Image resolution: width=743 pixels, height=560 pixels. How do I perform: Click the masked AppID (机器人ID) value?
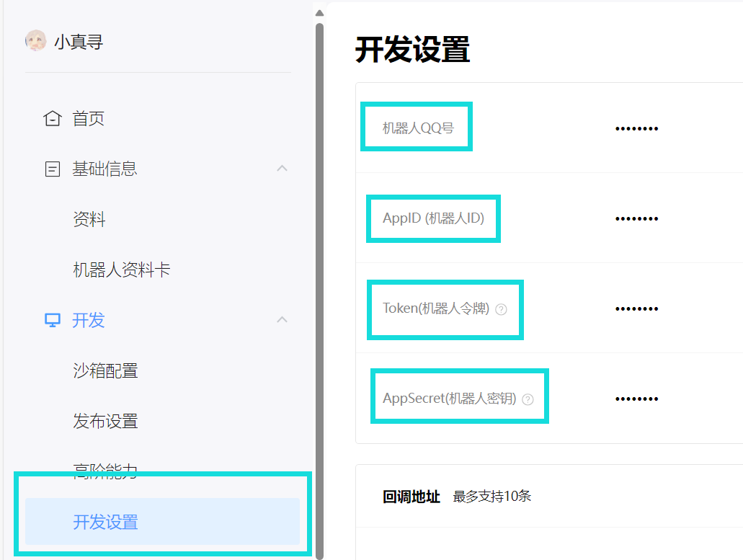tap(636, 219)
